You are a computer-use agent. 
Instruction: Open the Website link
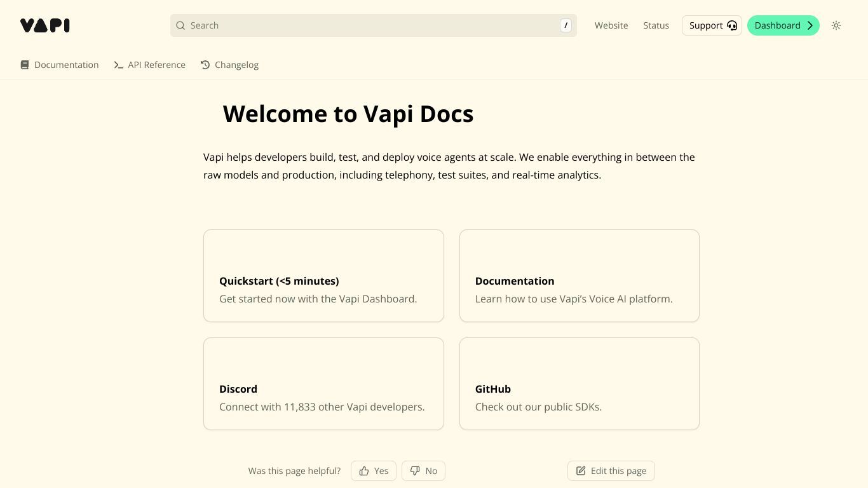611,25
